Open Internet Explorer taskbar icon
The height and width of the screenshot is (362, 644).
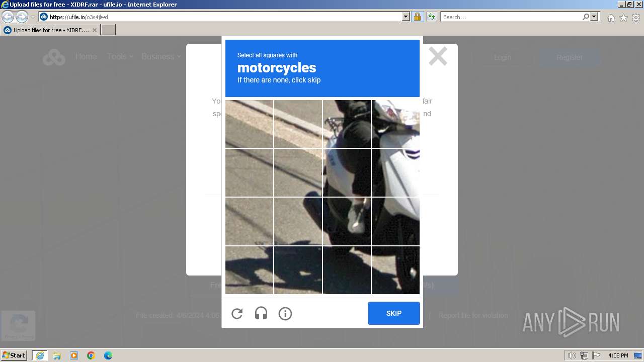[x=40, y=355]
